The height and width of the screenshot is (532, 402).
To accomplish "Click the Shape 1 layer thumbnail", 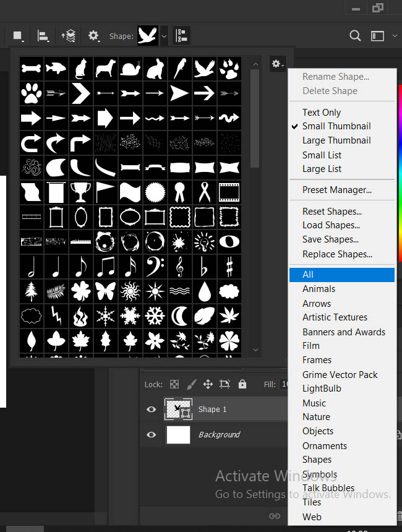I will pos(178,409).
